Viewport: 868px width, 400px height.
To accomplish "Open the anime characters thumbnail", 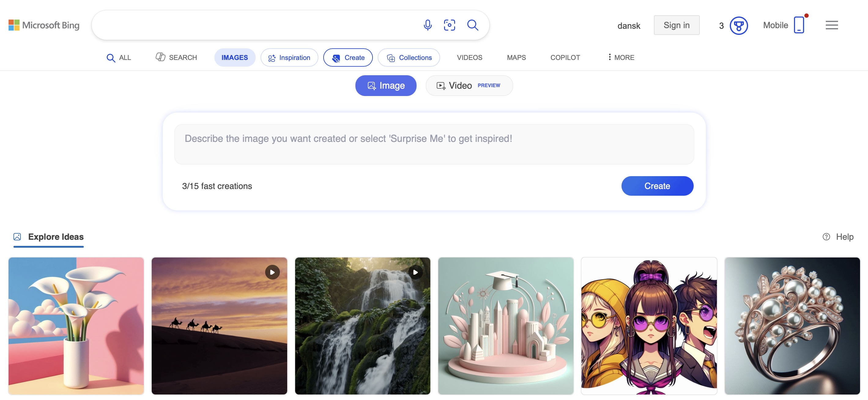I will [649, 325].
